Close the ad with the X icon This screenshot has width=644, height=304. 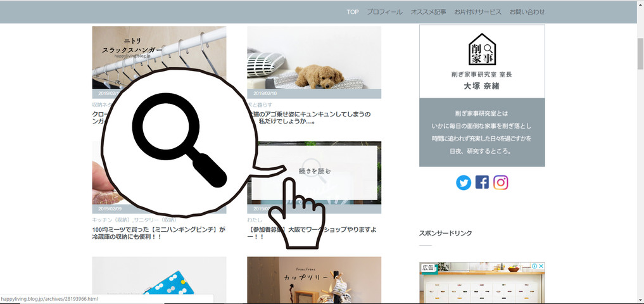[541, 266]
